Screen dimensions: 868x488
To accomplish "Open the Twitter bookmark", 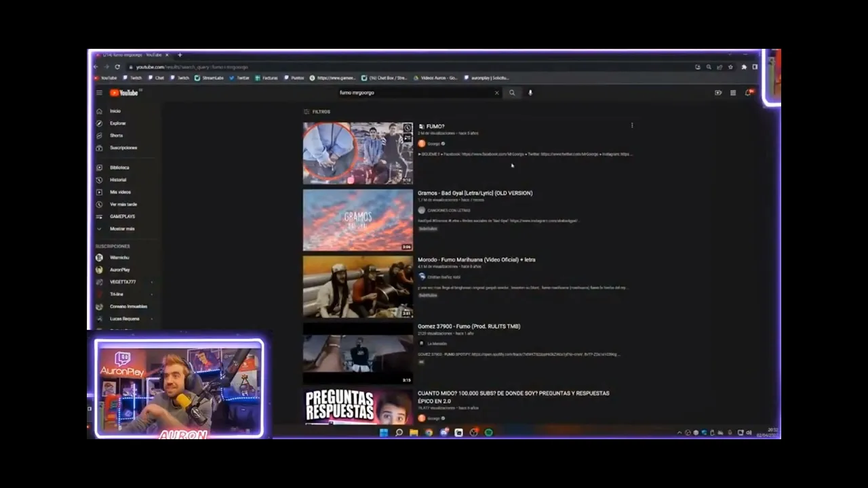I will [x=239, y=78].
